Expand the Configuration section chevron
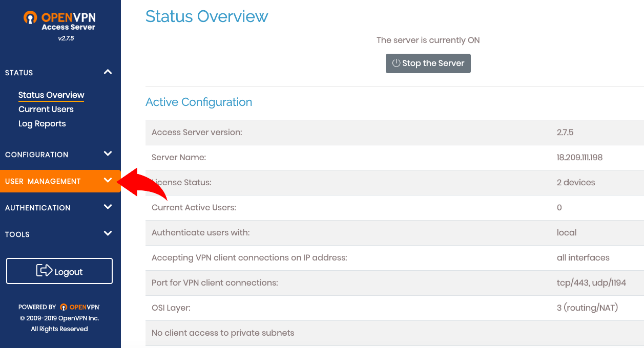The width and height of the screenshot is (644, 348). click(108, 154)
